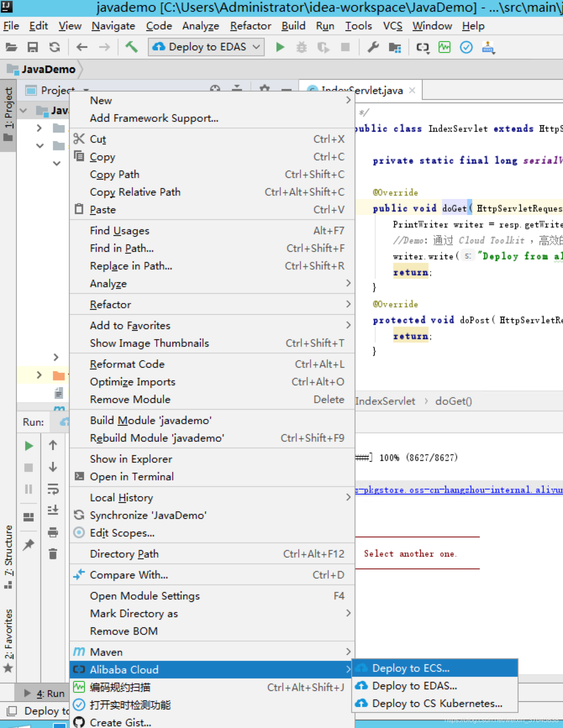563x728 pixels.
Task: Click the layout restore icon in Run panel
Action: (x=29, y=517)
